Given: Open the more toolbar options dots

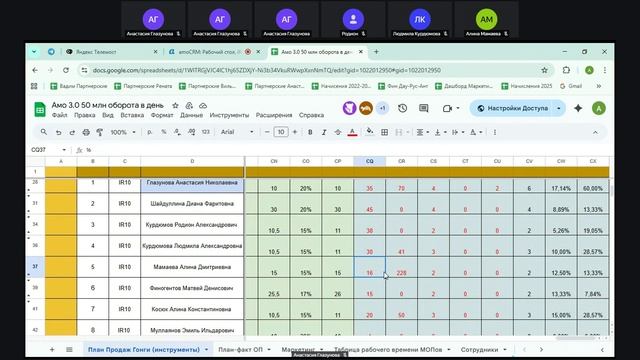Looking at the screenshot, I should tap(495, 132).
